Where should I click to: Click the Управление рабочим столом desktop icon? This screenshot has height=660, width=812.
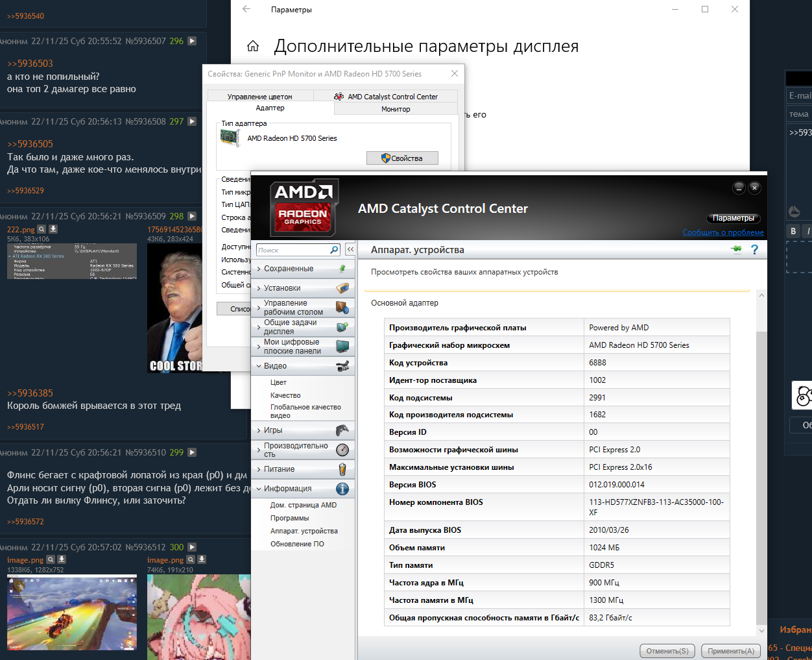[x=342, y=308]
